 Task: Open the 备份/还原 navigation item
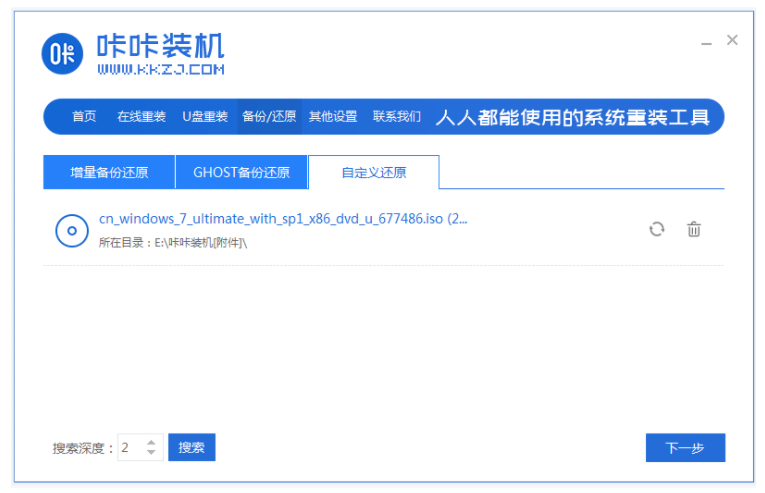click(x=269, y=117)
